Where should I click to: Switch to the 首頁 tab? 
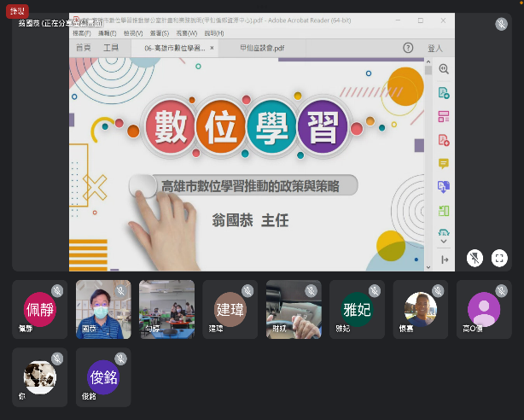click(x=84, y=48)
